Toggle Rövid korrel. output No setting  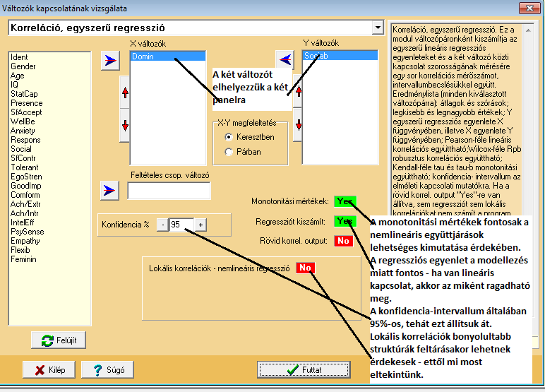coord(344,242)
